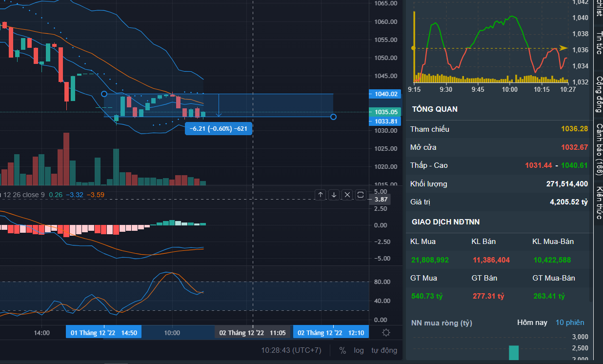Viewport: 603px width, 364px height.
Task: Open timezone menu at 10:28:43 (UTC+7)
Action: point(291,350)
